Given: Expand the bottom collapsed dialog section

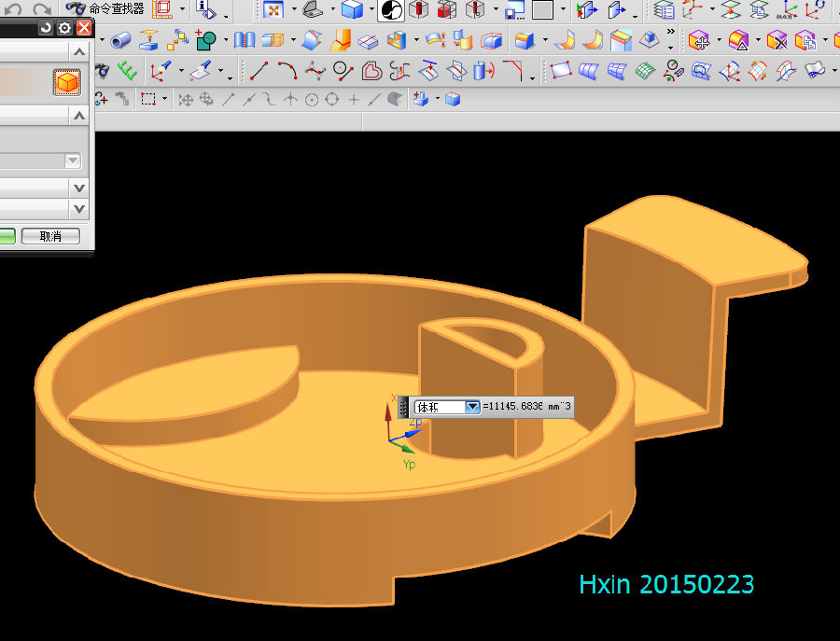Looking at the screenshot, I should [x=79, y=209].
